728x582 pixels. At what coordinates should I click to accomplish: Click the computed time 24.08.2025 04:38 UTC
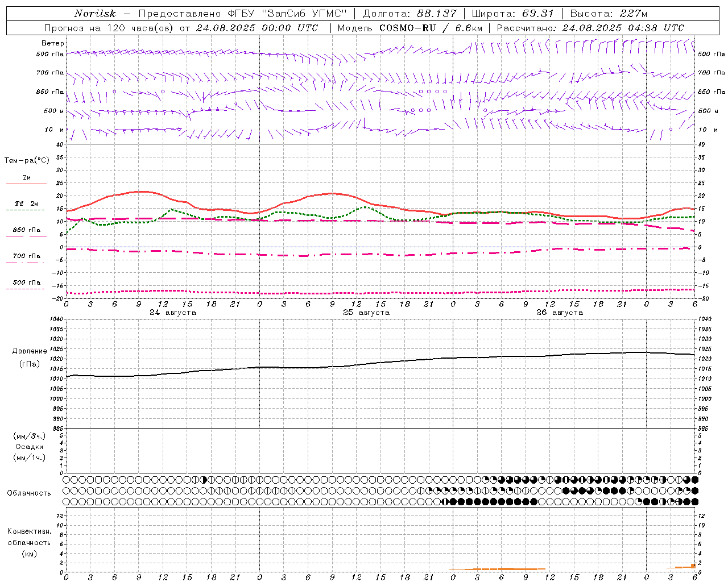[623, 28]
